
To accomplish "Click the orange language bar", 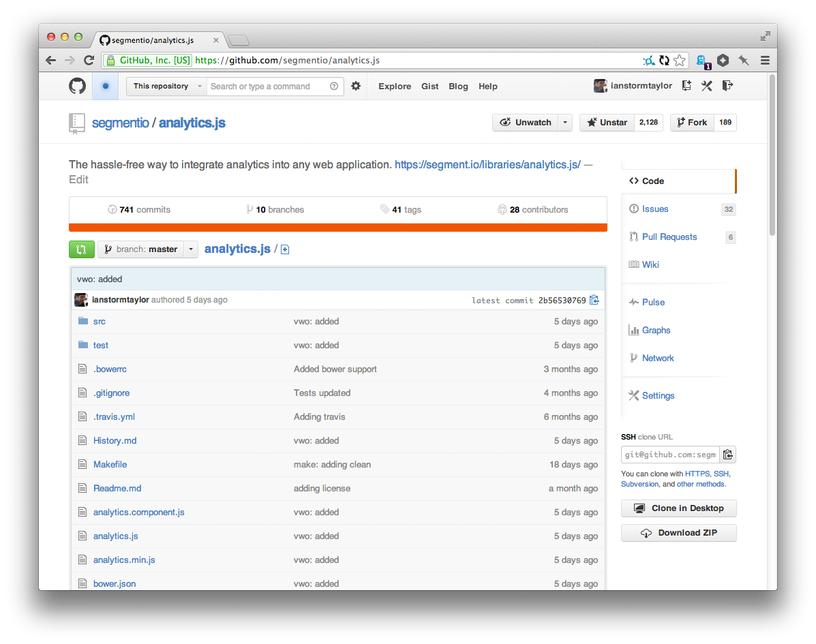I will click(337, 228).
